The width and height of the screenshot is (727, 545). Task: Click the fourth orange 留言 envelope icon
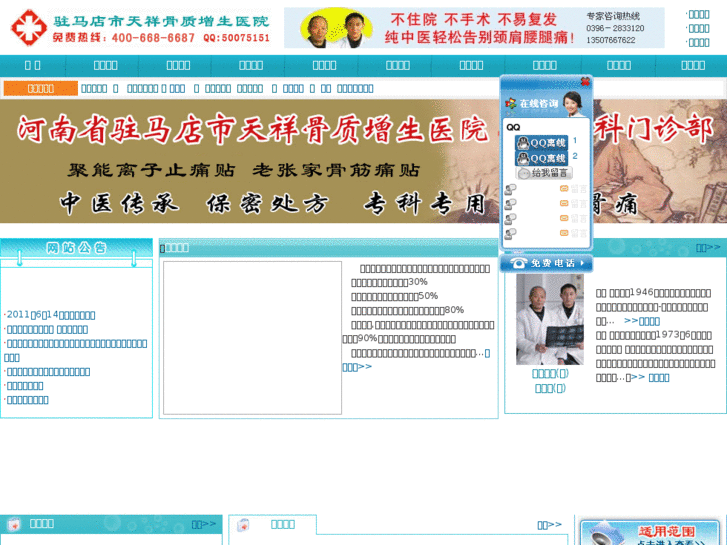[x=564, y=233]
